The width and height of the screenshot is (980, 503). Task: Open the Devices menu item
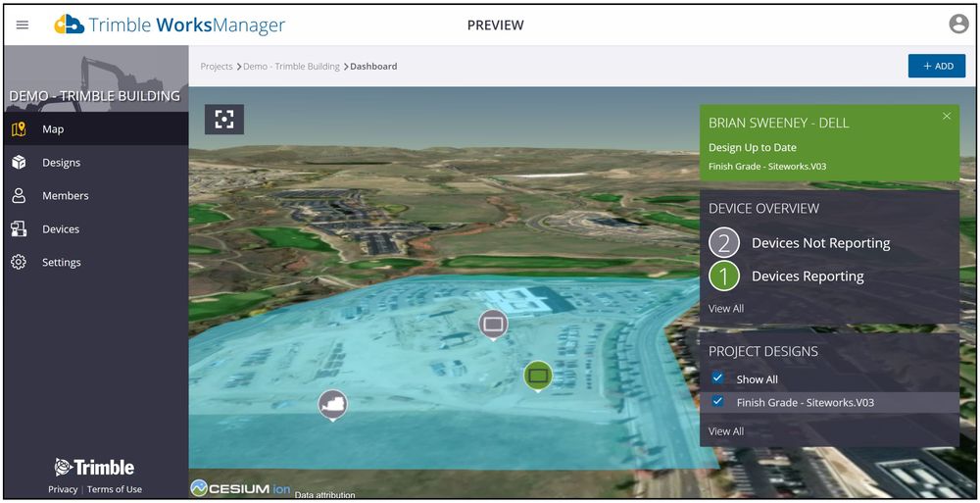(x=96, y=229)
